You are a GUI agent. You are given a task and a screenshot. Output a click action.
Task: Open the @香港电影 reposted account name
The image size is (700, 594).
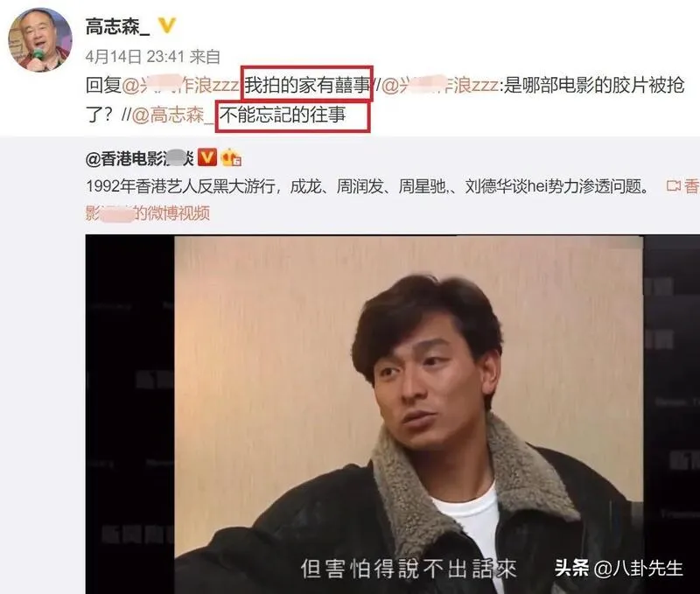[x=140, y=158]
